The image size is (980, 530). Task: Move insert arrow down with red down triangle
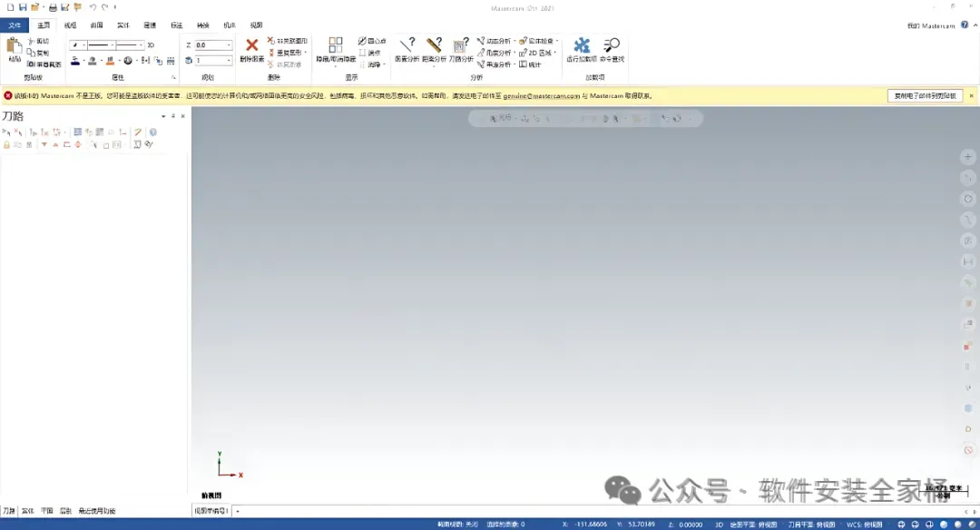(44, 144)
